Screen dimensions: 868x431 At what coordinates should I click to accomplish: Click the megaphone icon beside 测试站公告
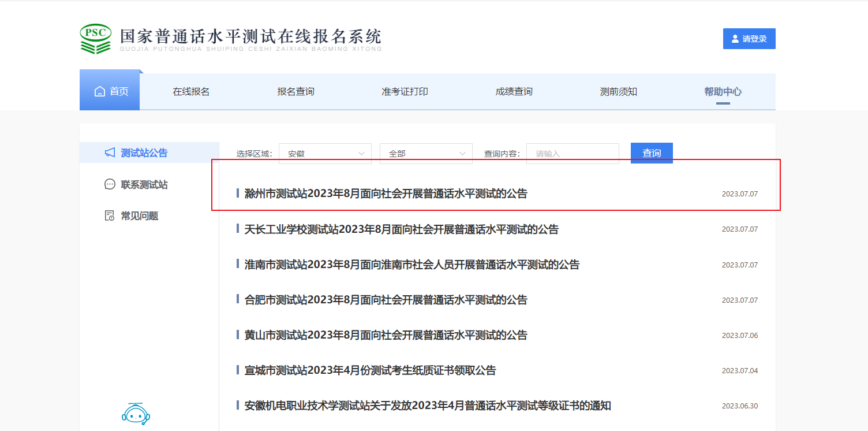pos(110,153)
